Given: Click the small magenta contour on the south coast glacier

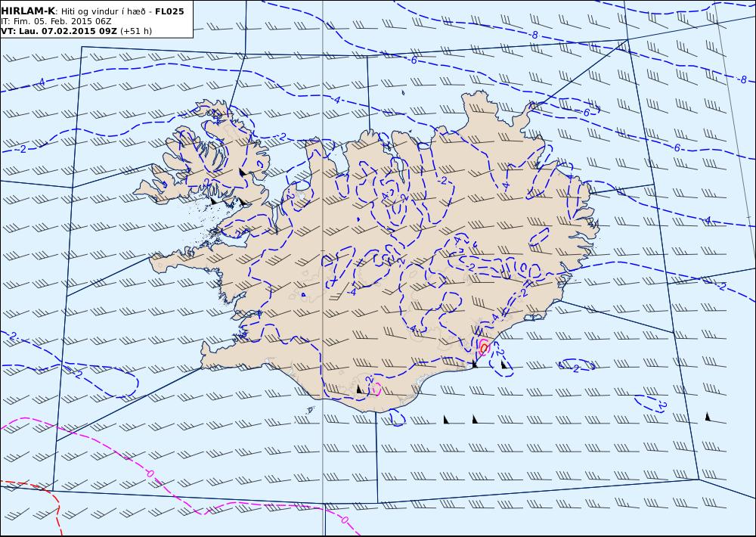Looking at the screenshot, I should (x=376, y=389).
